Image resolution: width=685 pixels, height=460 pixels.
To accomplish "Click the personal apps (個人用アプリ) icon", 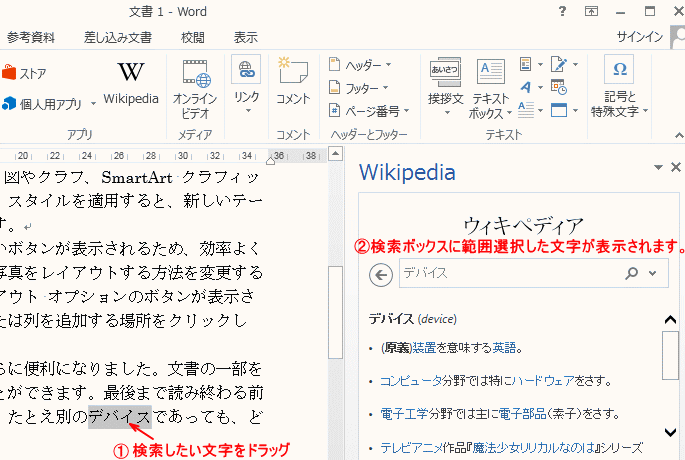I will point(9,104).
